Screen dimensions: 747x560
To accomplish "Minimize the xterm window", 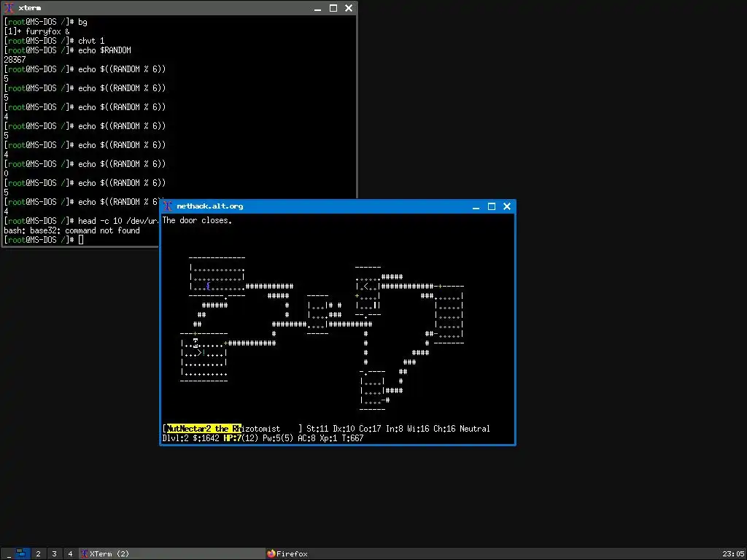I will point(318,8).
